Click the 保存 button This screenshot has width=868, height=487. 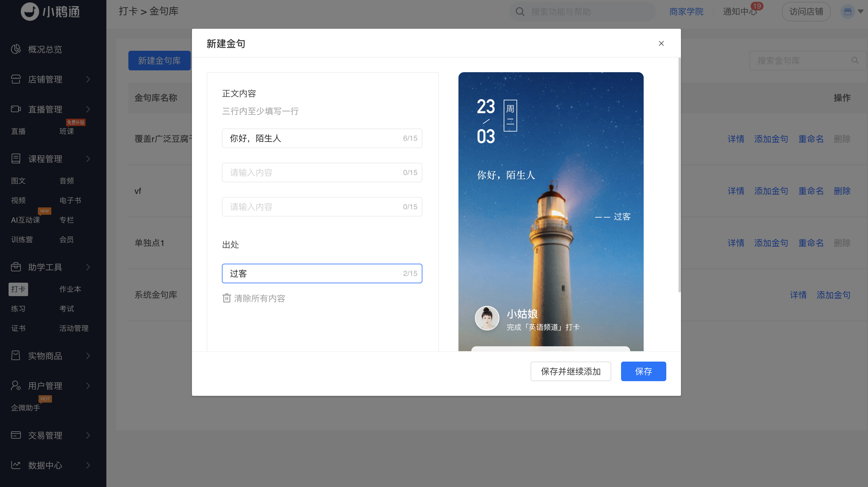click(643, 371)
